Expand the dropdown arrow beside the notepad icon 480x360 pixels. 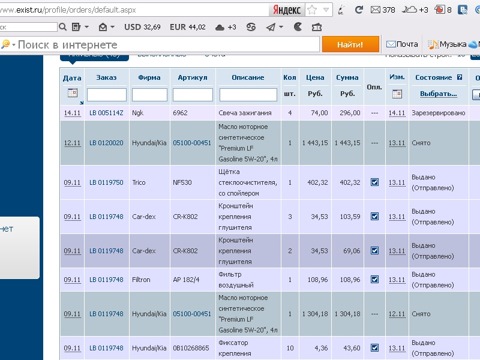coord(87,27)
